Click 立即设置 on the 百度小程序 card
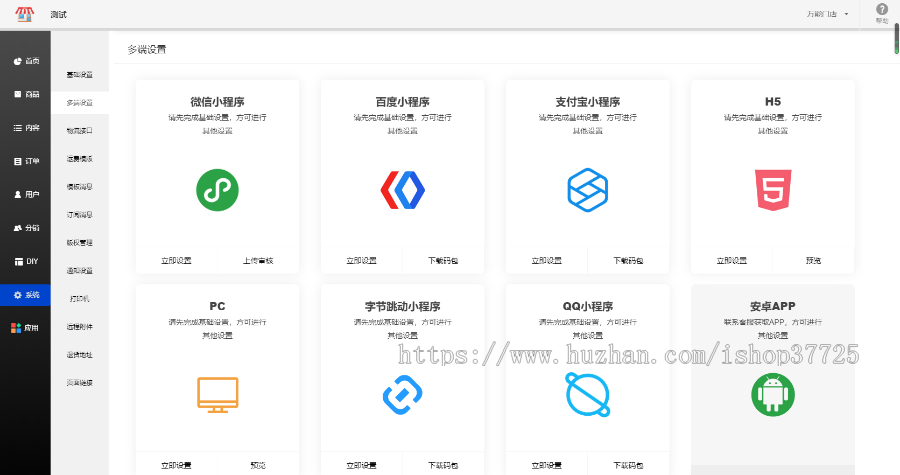This screenshot has height=475, width=900. coord(362,260)
